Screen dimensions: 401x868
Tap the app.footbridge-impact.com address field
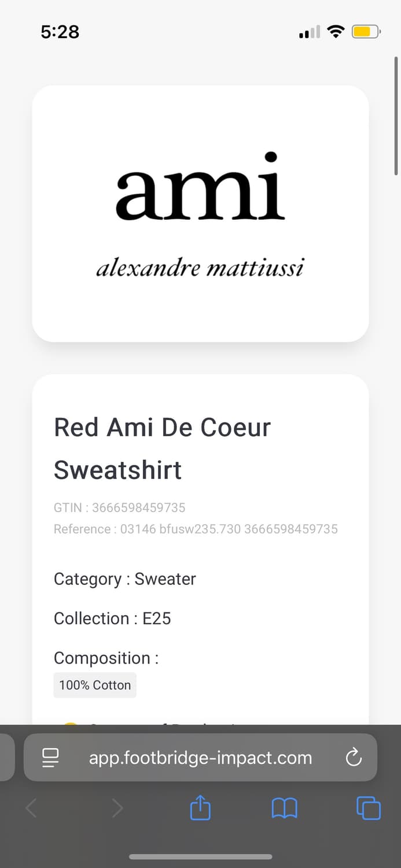200,757
